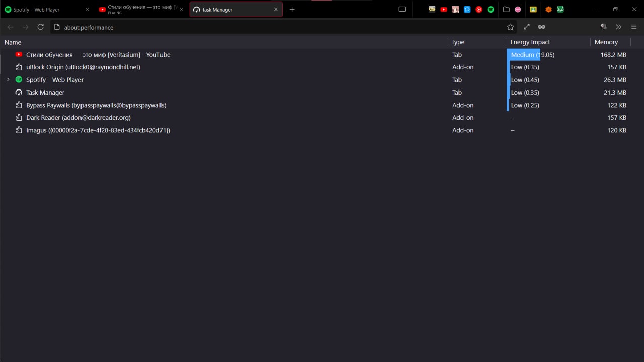Click the puzzle icon beside uBlock Origin
This screenshot has width=644, height=362.
(19, 67)
